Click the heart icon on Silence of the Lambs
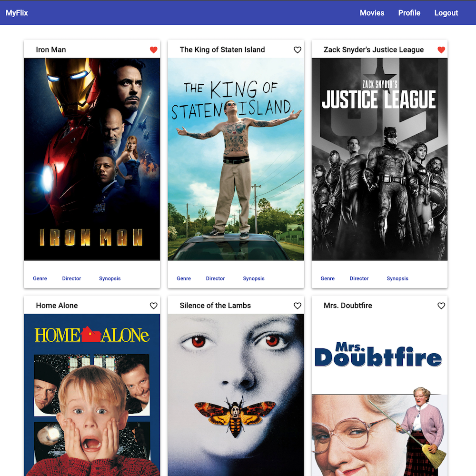 coord(297,306)
